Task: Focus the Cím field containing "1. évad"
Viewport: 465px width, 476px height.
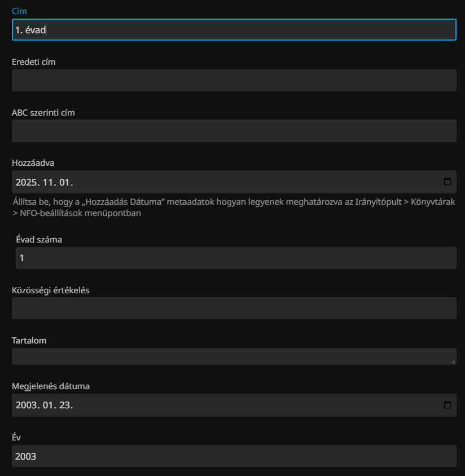Action: 234,30
